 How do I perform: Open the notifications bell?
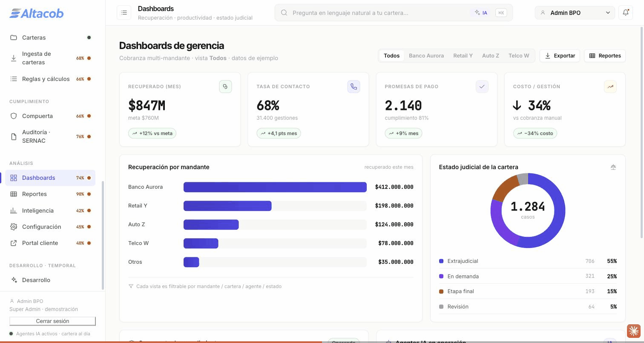point(626,13)
